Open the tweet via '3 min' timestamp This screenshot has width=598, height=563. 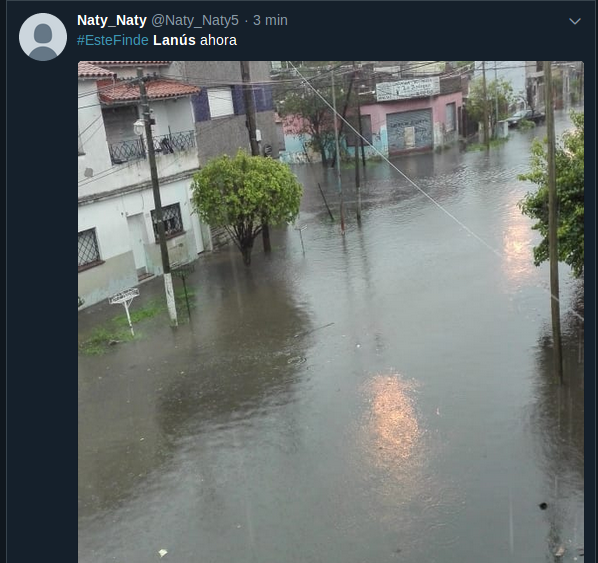click(270, 20)
